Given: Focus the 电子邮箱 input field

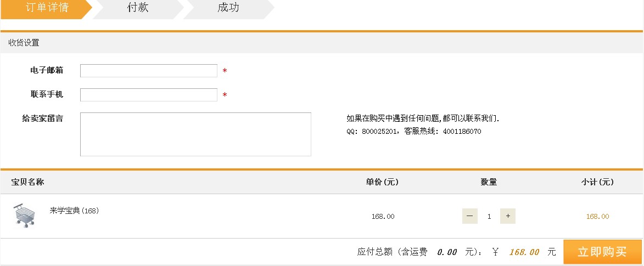Looking at the screenshot, I should coord(149,71).
